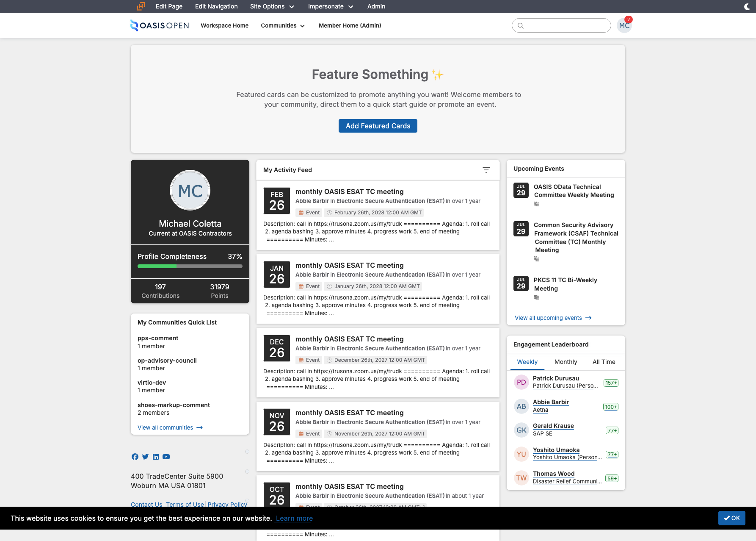Image resolution: width=756 pixels, height=541 pixels.
Task: Click the 31979 Points stat
Action: pos(220,291)
